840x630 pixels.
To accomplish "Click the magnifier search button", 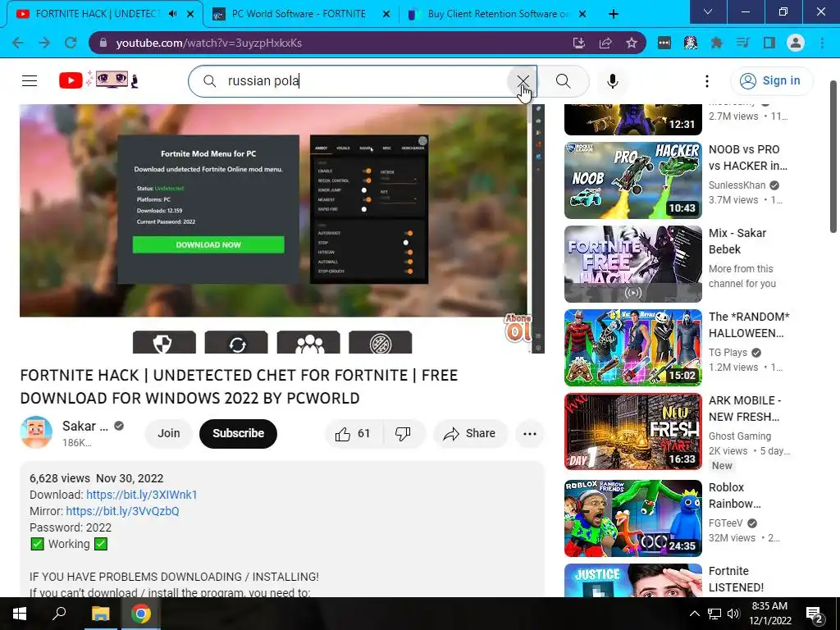I will [563, 81].
